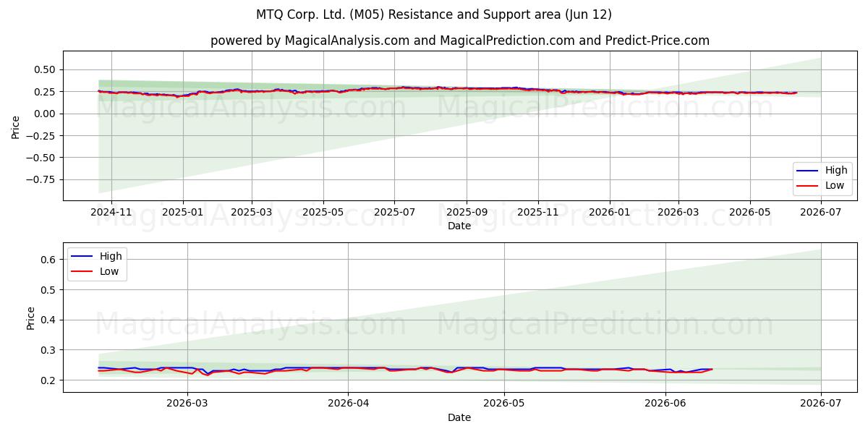Click the bottom chart x-axis label '2026-07'

pyautogui.click(x=821, y=404)
